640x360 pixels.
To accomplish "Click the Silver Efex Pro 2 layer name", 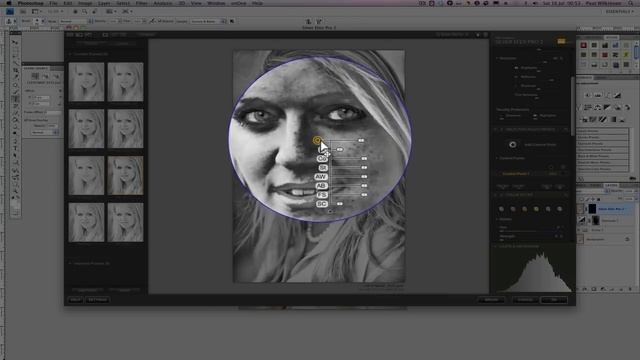I will [611, 209].
